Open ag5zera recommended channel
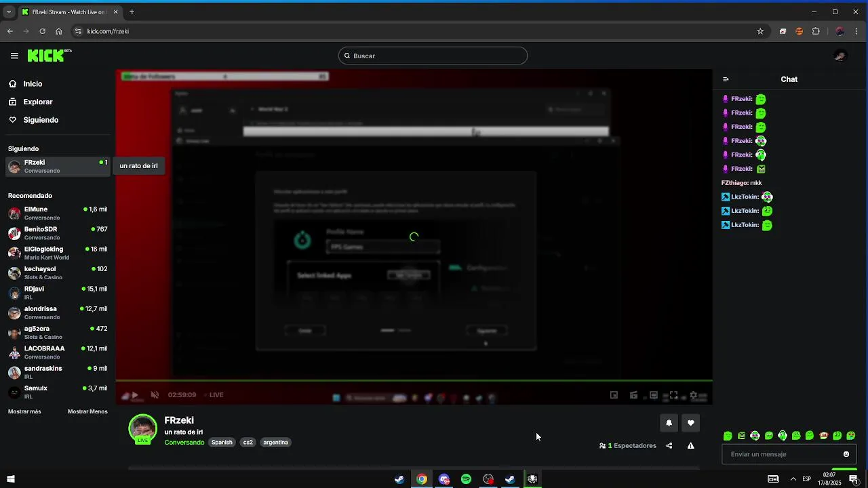Image resolution: width=868 pixels, height=488 pixels. [x=58, y=332]
